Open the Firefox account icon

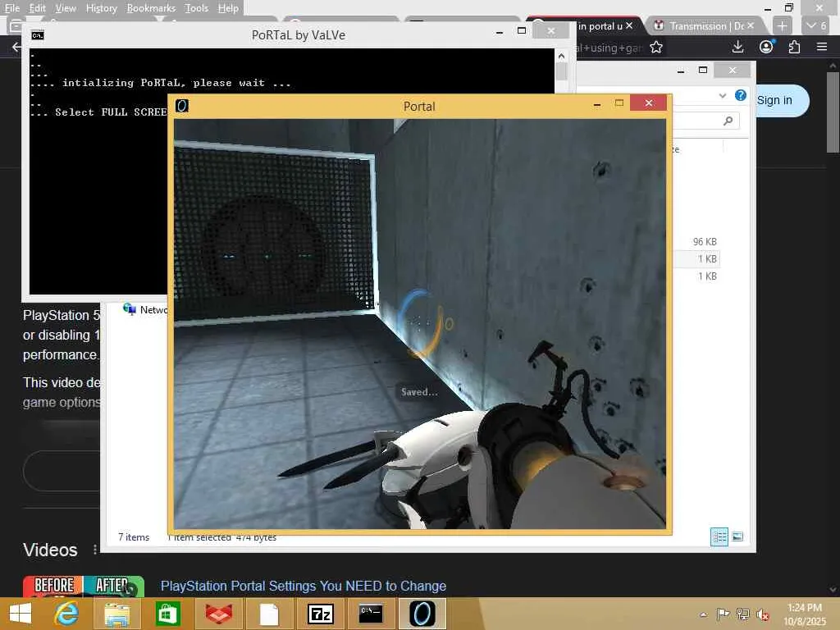click(x=767, y=47)
